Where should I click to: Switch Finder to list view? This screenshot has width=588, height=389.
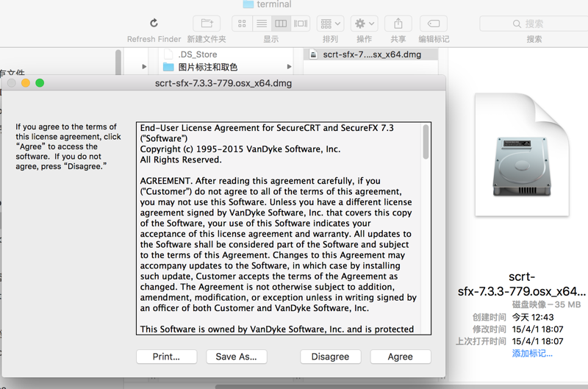tap(262, 24)
